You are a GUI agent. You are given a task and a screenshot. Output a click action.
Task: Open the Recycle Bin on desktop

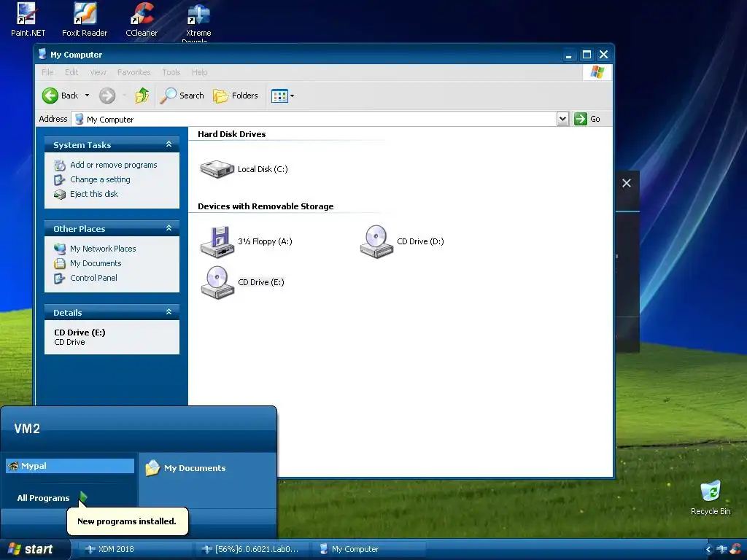[x=711, y=498]
